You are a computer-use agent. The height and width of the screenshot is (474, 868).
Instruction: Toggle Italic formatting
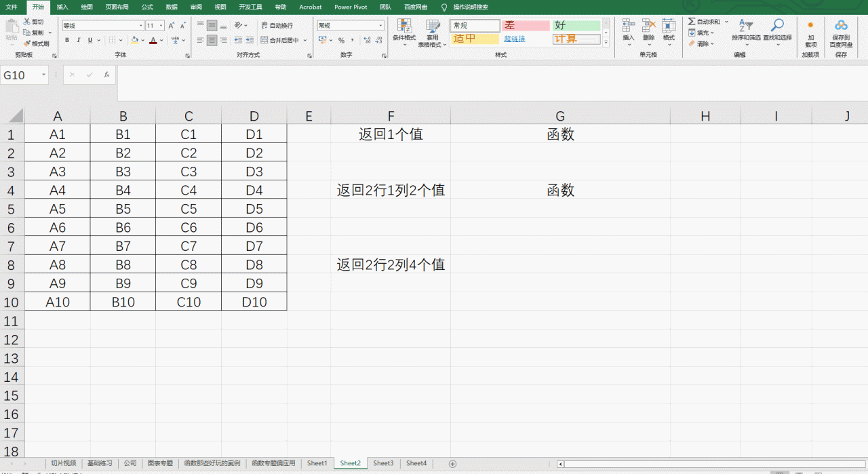(79, 41)
